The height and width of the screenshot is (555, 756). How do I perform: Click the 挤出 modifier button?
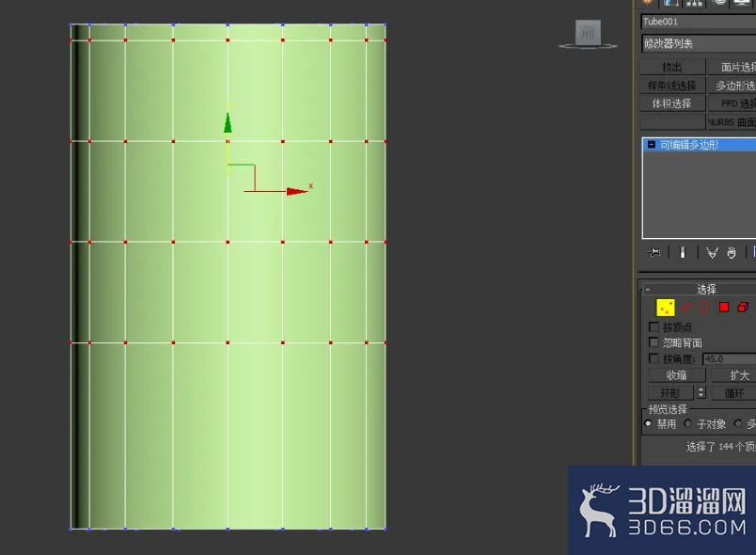pyautogui.click(x=672, y=67)
